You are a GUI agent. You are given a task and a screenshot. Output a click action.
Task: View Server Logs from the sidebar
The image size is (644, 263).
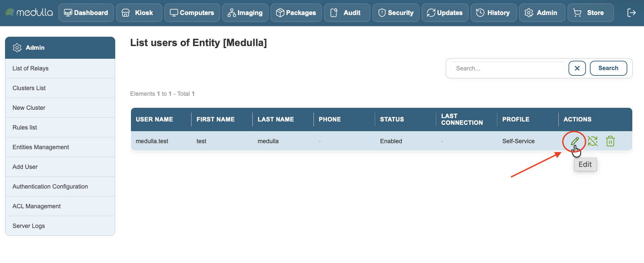[60, 226]
